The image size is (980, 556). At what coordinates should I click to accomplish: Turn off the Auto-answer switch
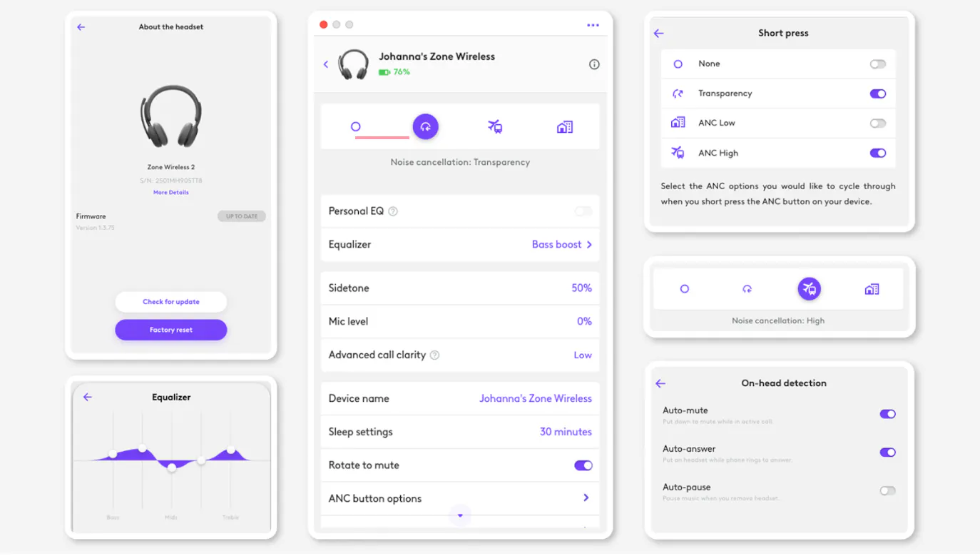click(887, 453)
